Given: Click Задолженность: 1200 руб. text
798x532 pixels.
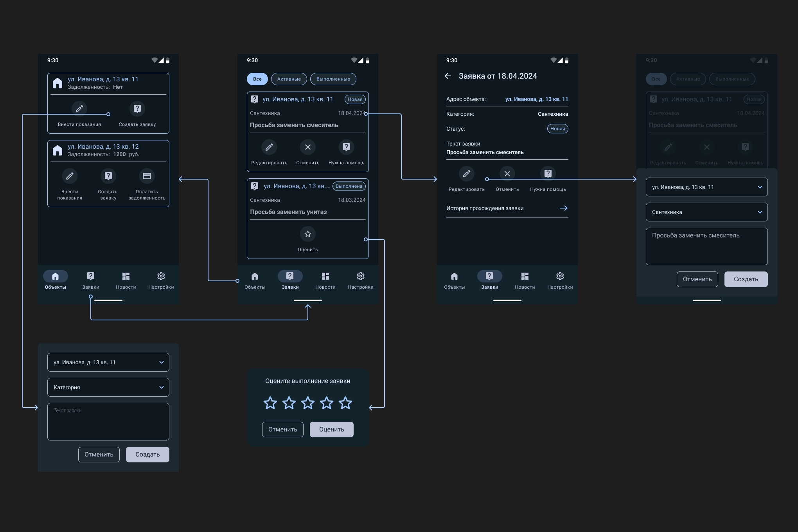Looking at the screenshot, I should tap(103, 155).
